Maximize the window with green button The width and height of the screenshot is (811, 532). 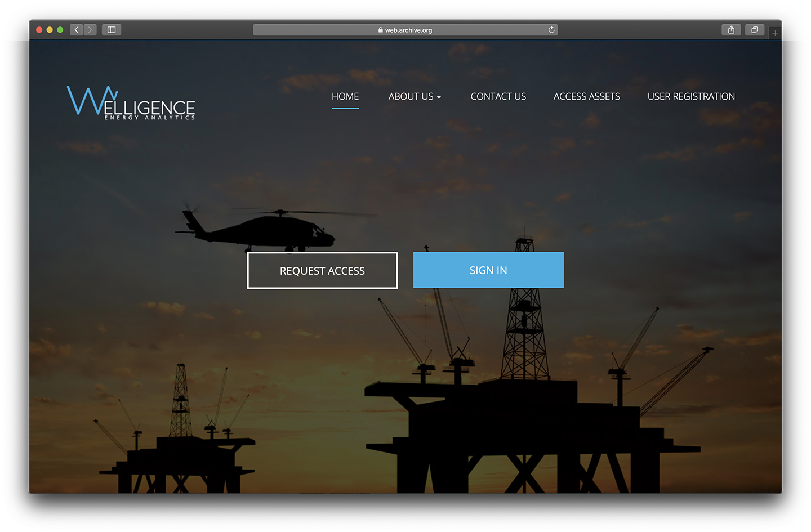[x=60, y=30]
